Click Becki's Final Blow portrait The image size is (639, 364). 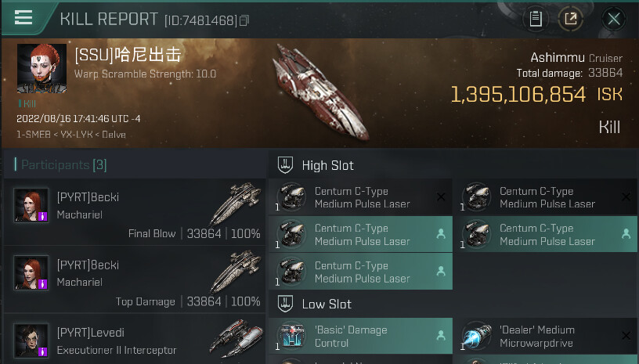(x=31, y=205)
